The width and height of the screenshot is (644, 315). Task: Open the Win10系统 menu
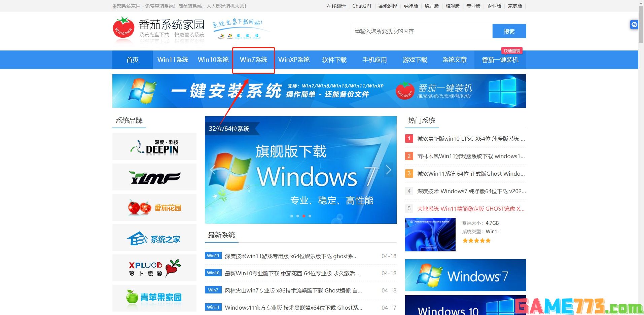[213, 60]
